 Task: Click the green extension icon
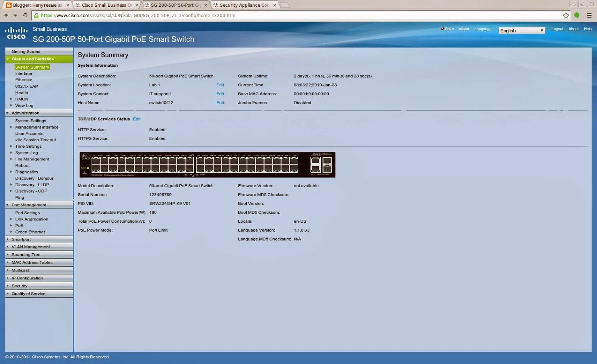click(x=576, y=15)
